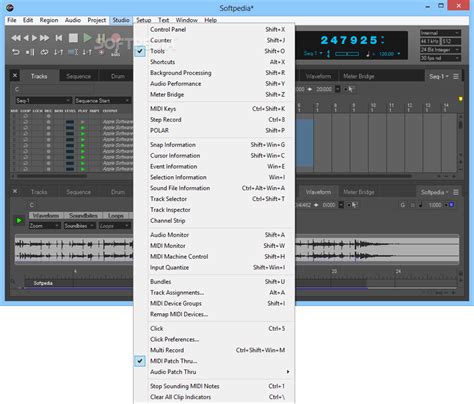Toggle the auto-rewind curved arrow icon
Screen dimensions: 474x404
pyautogui.click(x=16, y=52)
